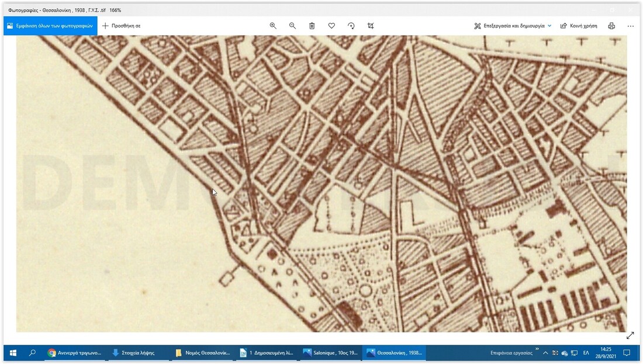Delete the photo with trash icon
The height and width of the screenshot is (364, 643).
(x=312, y=26)
